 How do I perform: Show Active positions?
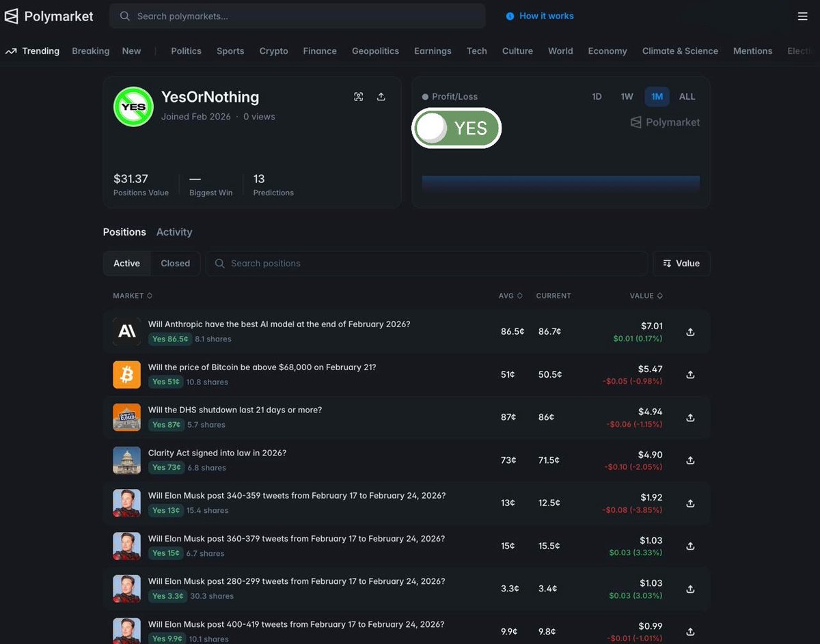pos(127,264)
